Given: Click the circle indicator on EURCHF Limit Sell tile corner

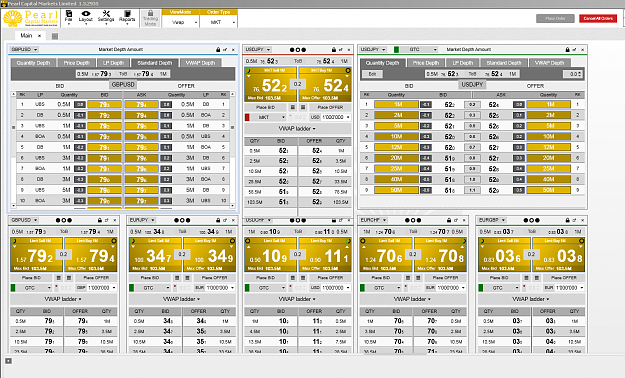Looking at the screenshot, I should 363,241.
